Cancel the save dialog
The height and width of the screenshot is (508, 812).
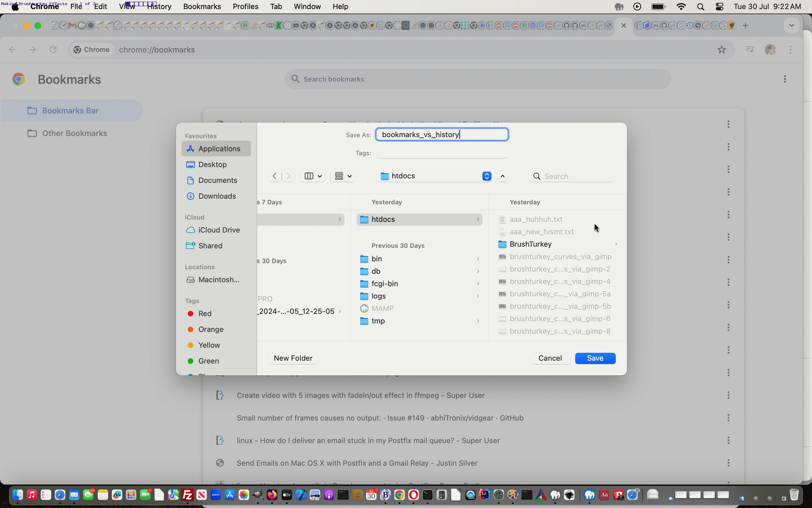[550, 358]
